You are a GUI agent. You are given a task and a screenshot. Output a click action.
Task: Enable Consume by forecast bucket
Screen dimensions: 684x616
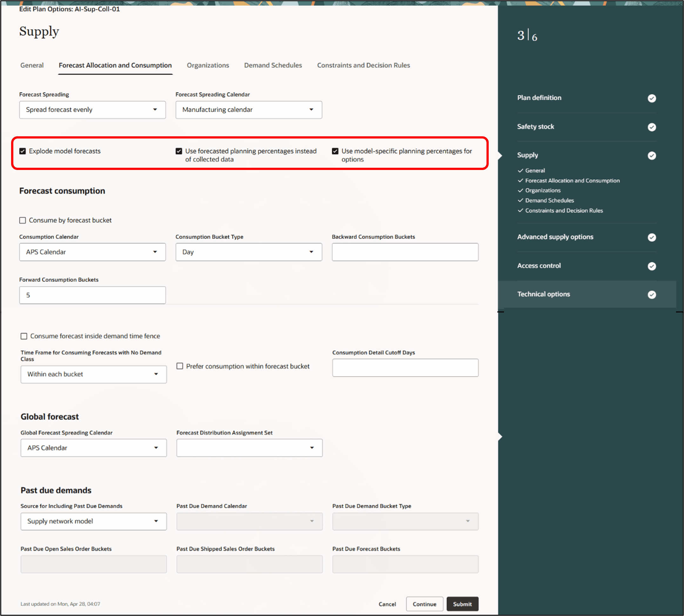click(x=23, y=220)
